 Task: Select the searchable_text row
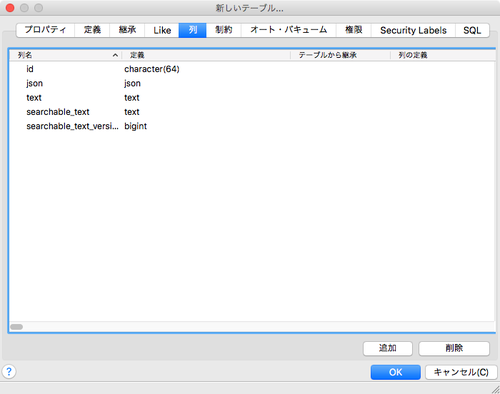click(x=252, y=112)
